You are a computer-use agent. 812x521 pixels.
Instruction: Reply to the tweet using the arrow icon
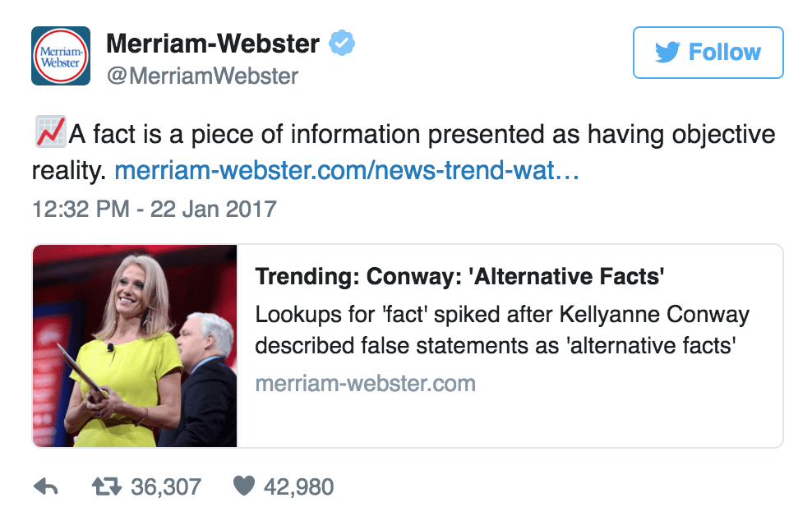point(46,486)
